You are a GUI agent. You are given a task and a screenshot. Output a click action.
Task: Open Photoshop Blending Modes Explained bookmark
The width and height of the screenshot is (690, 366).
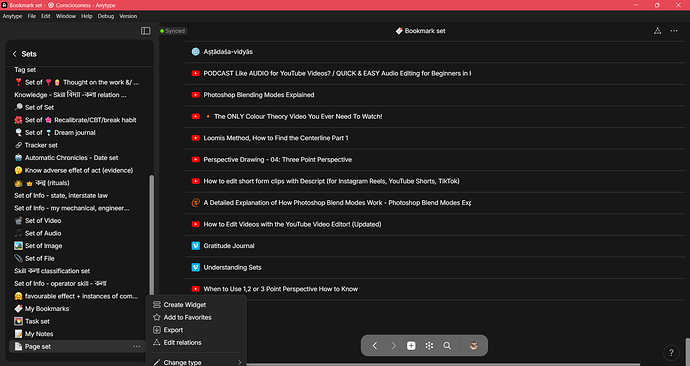(x=259, y=95)
